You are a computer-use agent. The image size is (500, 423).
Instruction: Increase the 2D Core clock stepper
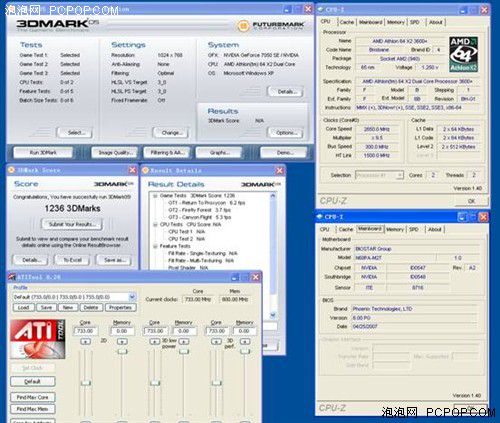click(86, 341)
